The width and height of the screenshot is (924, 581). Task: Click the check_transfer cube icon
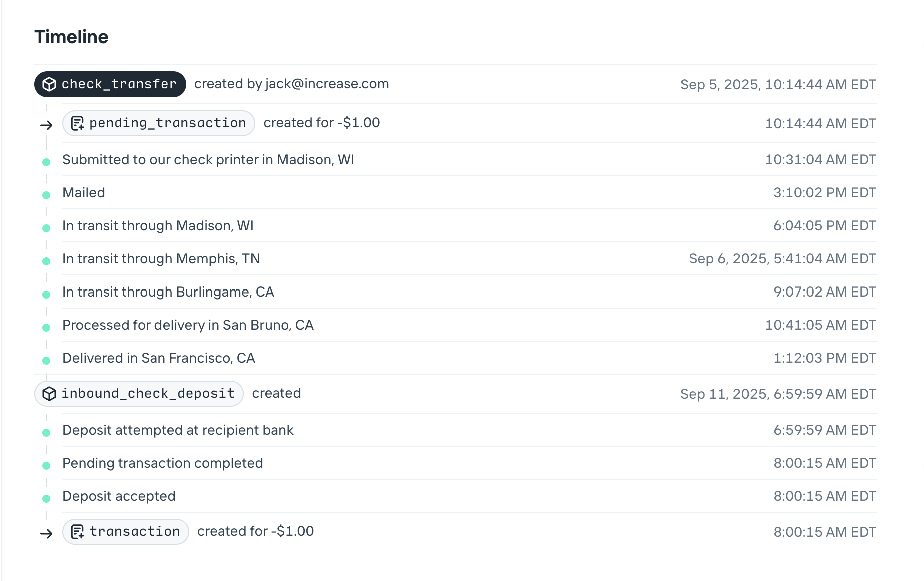click(x=49, y=84)
